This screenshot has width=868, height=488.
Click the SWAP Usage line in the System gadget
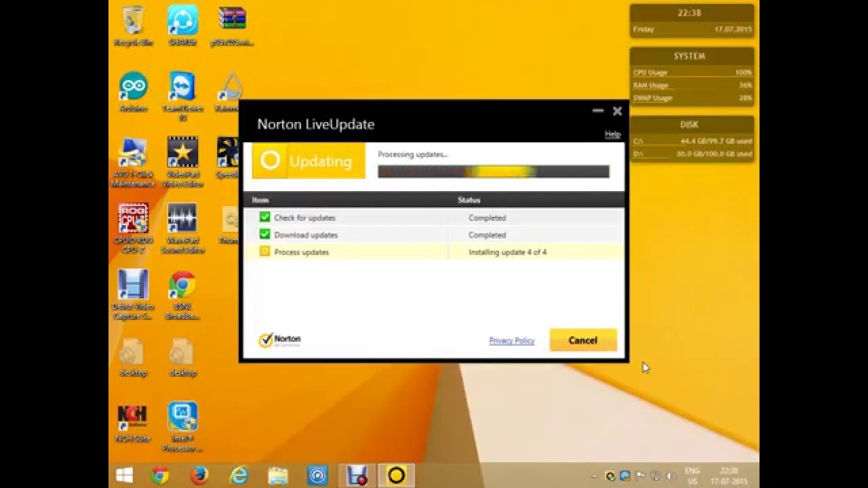click(x=692, y=98)
